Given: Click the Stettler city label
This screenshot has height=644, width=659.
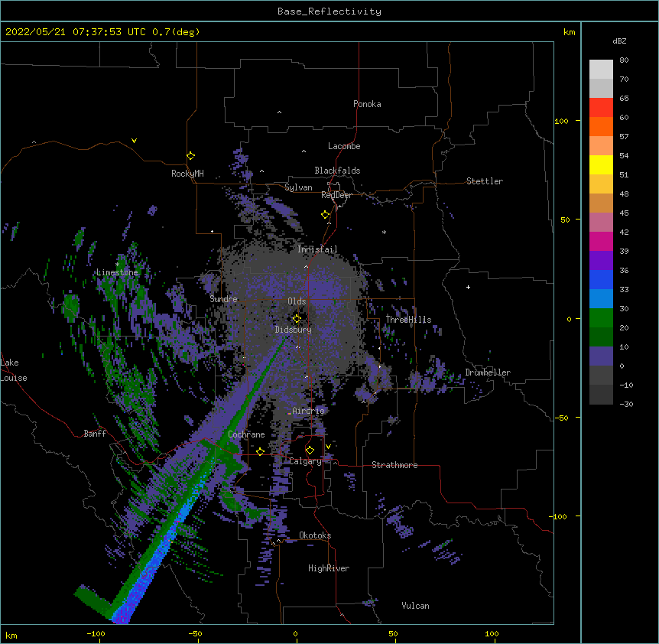Looking at the screenshot, I should click(485, 181).
